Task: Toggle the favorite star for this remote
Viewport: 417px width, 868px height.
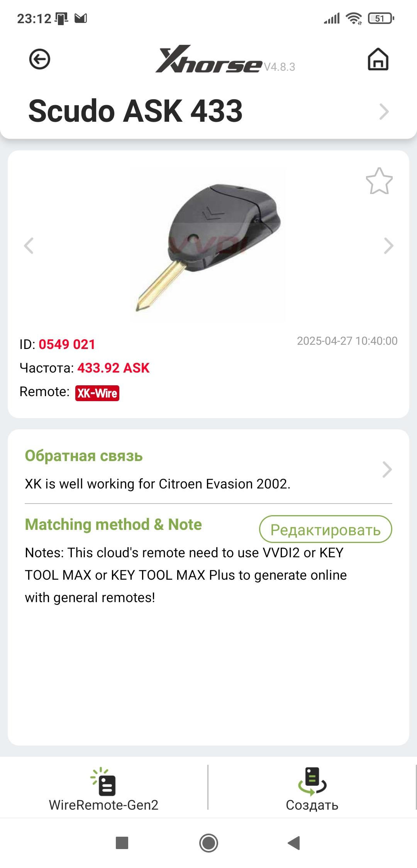Action: pos(379,181)
